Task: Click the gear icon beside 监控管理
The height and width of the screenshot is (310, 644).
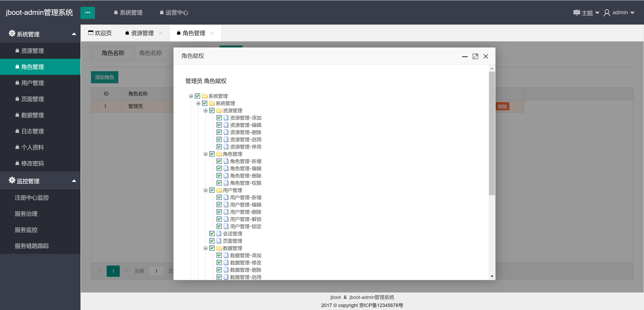Action: 12,180
